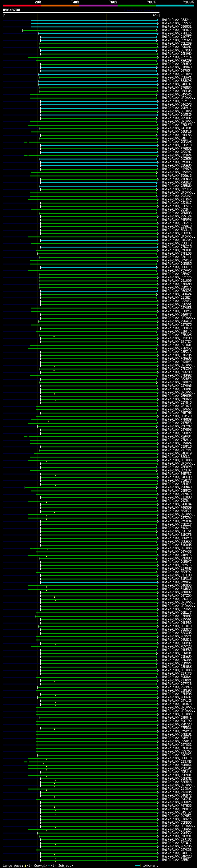Image resolution: width=197 pixels, height=868 pixels.
Task: Click the cyan alignment bar for UniRef100_A8J244
Action: click(94, 20)
